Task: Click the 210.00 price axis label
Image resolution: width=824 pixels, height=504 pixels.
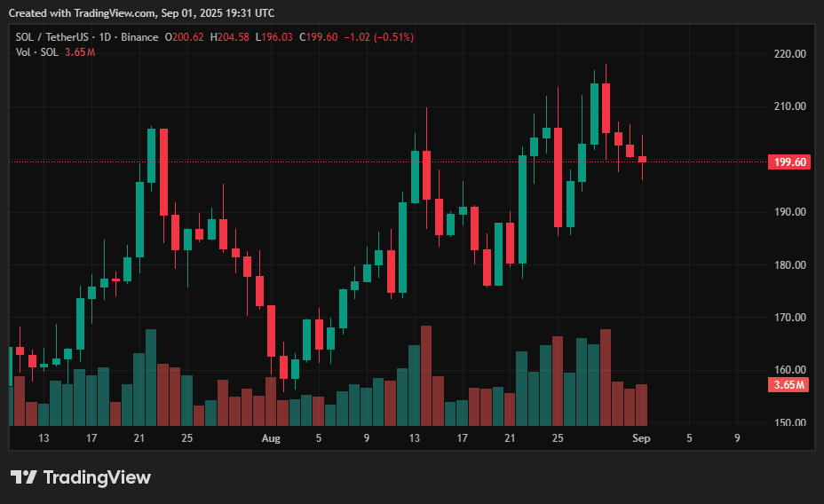Action: [x=790, y=106]
